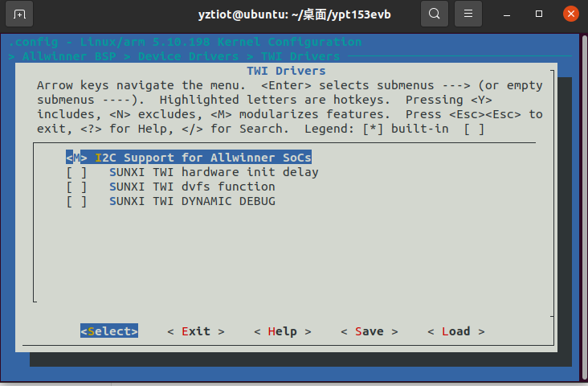Open the terminal hamburger menu
Image resolution: width=588 pixels, height=386 pixels.
[x=468, y=14]
